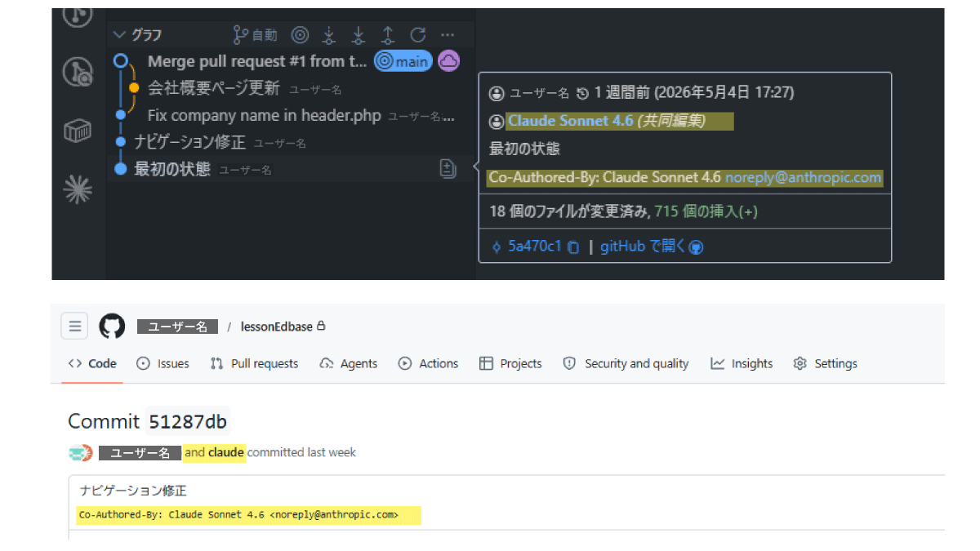Refresh the graph with the reload icon
The width and height of the screenshot is (980, 551).
[x=417, y=35]
